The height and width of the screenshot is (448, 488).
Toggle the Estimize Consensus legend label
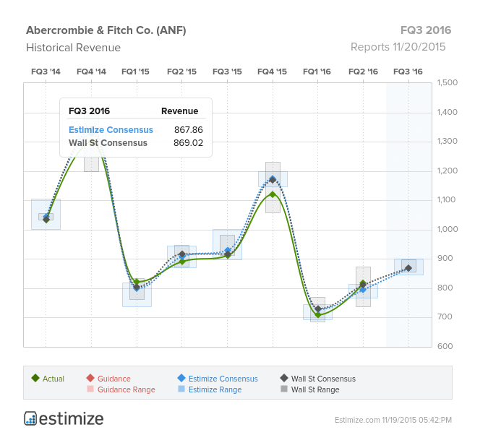click(x=223, y=379)
